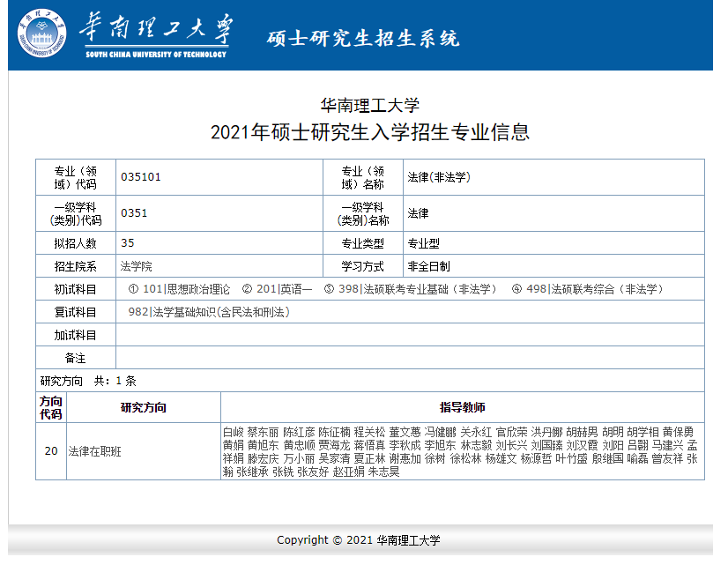Image resolution: width=728 pixels, height=572 pixels.
Task: Click the 备注 label cell
Action: (76, 358)
